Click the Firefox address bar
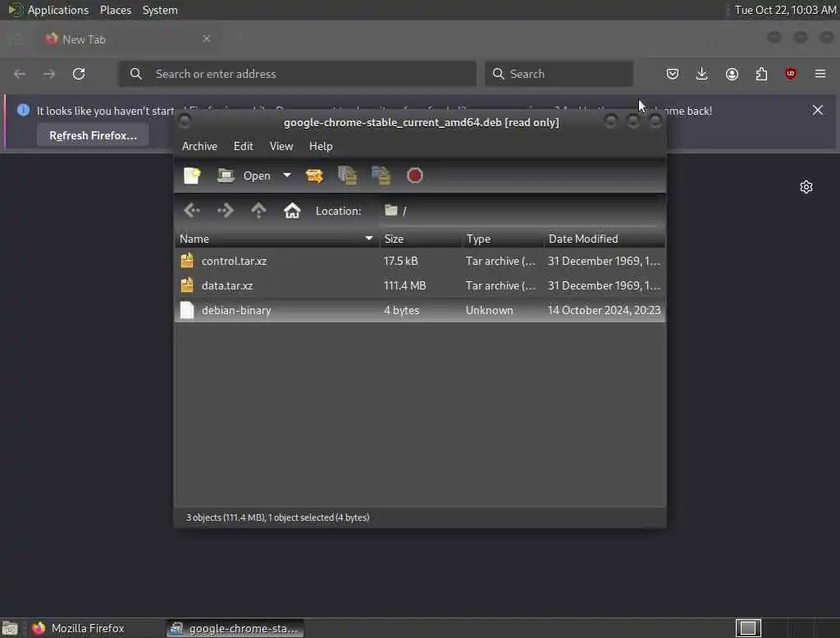The image size is (840, 638). 297,74
